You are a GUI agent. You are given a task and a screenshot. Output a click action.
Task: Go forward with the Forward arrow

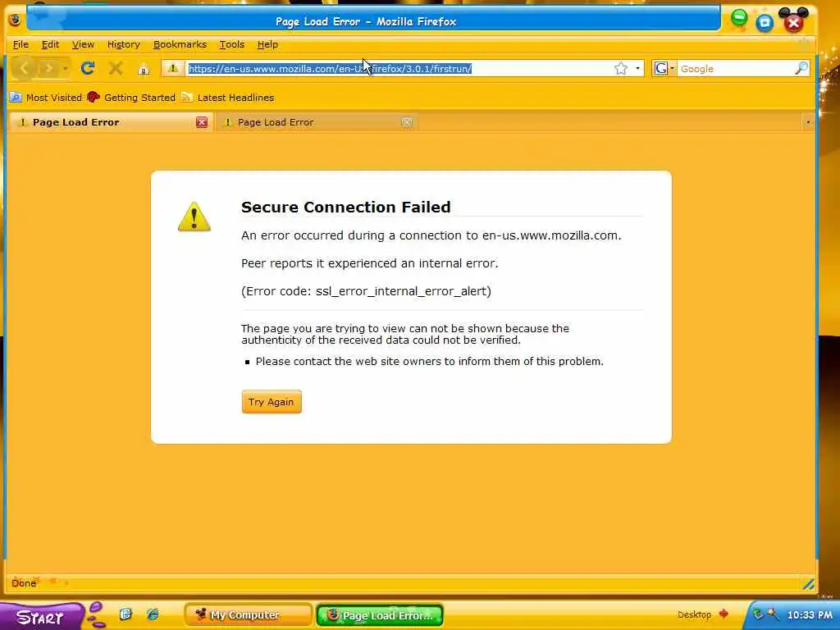[48, 68]
